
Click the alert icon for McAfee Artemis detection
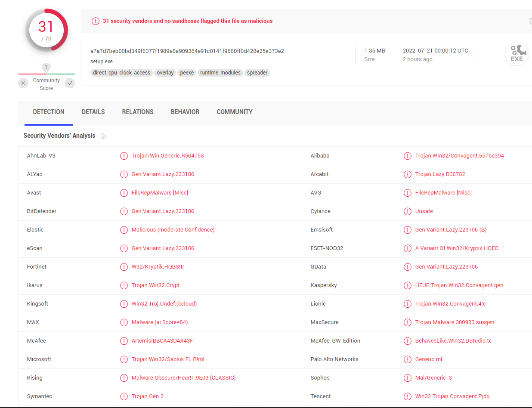pos(124,341)
